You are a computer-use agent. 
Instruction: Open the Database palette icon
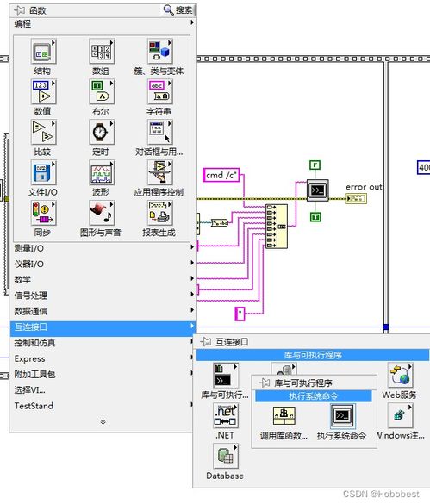[226, 456]
